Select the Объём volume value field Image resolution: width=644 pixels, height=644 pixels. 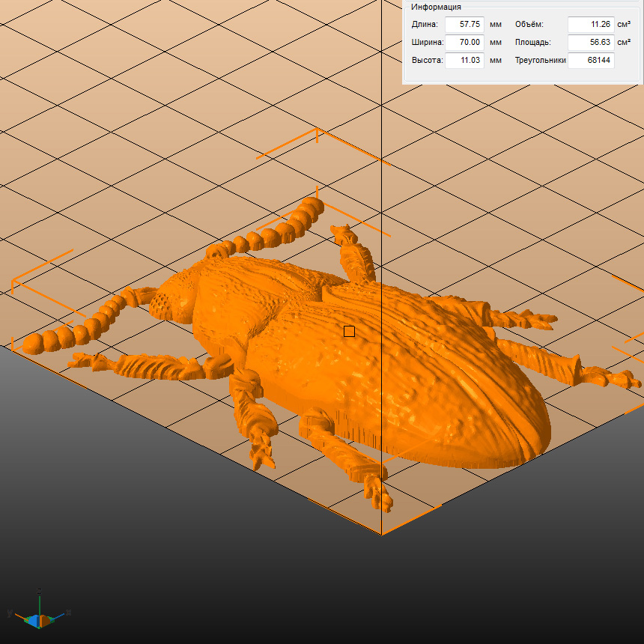(591, 24)
